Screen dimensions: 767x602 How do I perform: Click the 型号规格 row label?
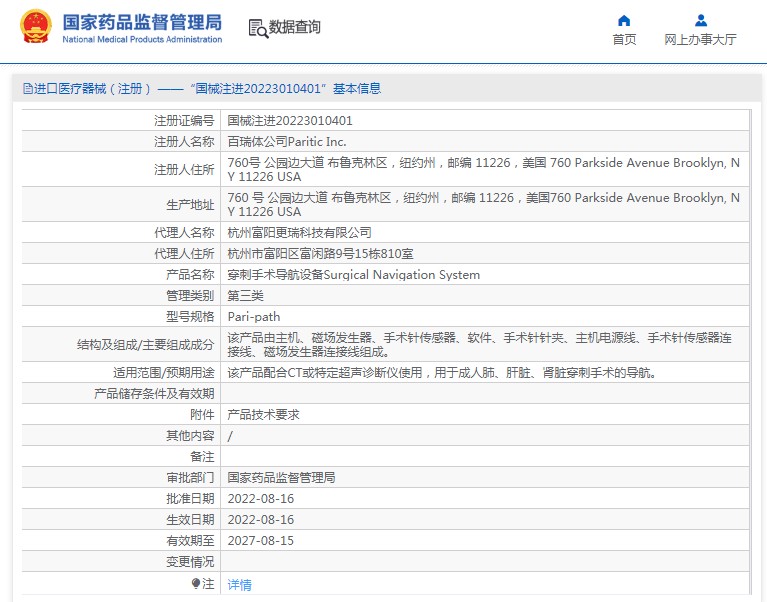click(190, 316)
